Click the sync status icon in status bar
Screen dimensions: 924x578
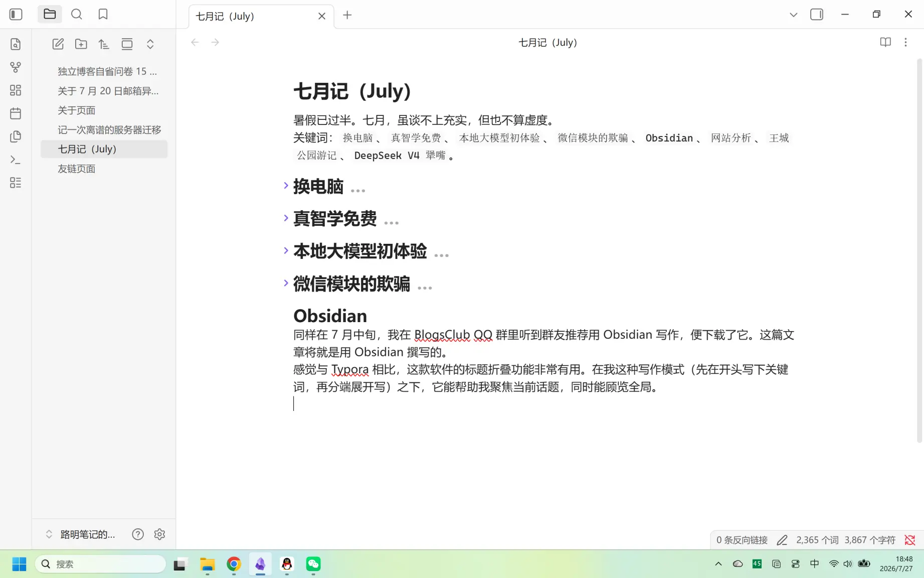coord(910,540)
